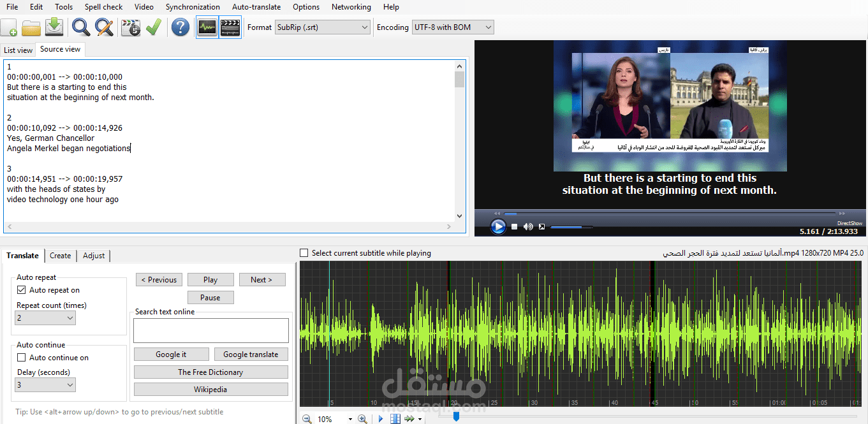Open the Encoding UTF-8 with BOM dropdown
The image size is (868, 424).
click(x=453, y=27)
